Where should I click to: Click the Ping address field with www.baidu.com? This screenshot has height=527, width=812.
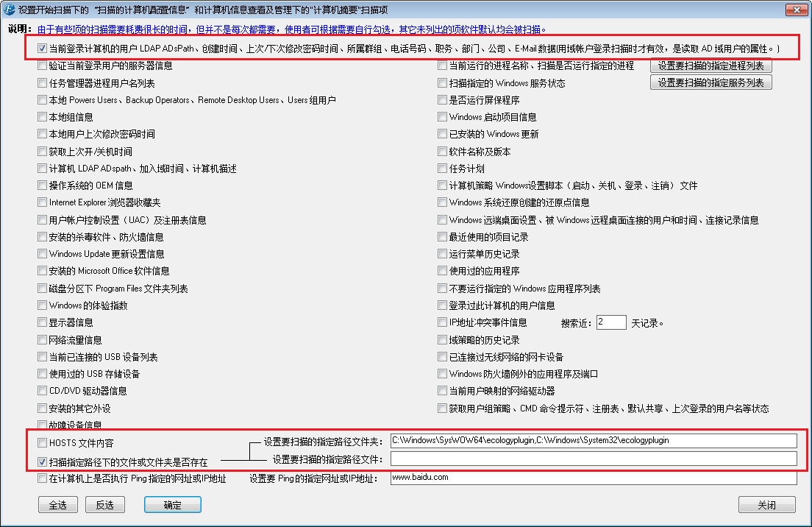coord(594,477)
